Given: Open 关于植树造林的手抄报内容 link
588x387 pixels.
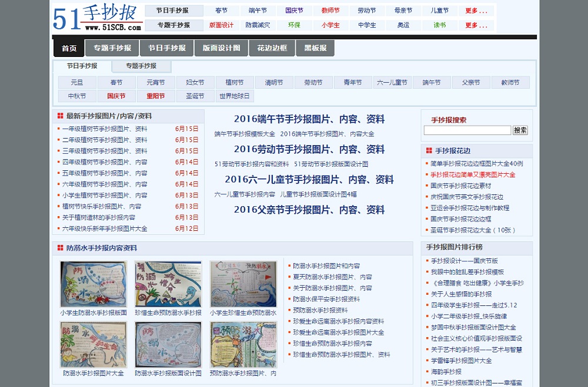Looking at the screenshot, I should 99,218.
